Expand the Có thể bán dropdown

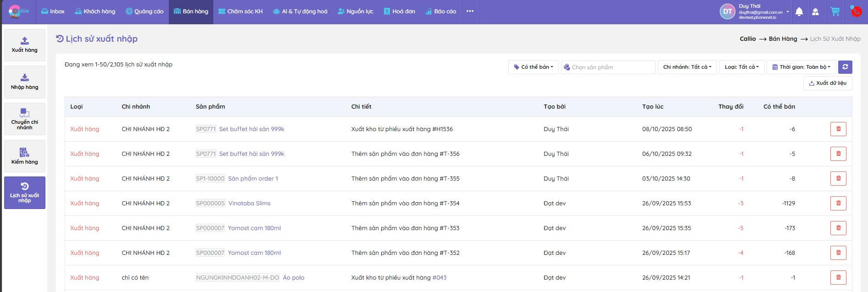tap(533, 67)
